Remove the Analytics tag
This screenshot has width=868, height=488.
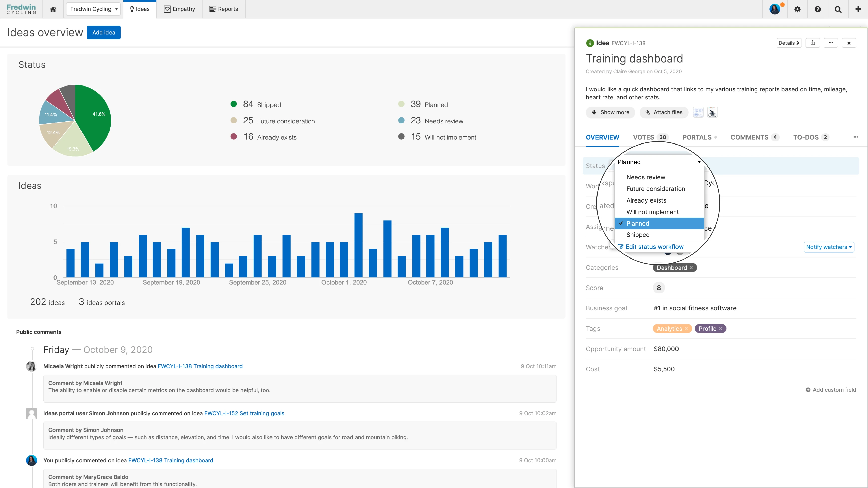[x=686, y=328]
